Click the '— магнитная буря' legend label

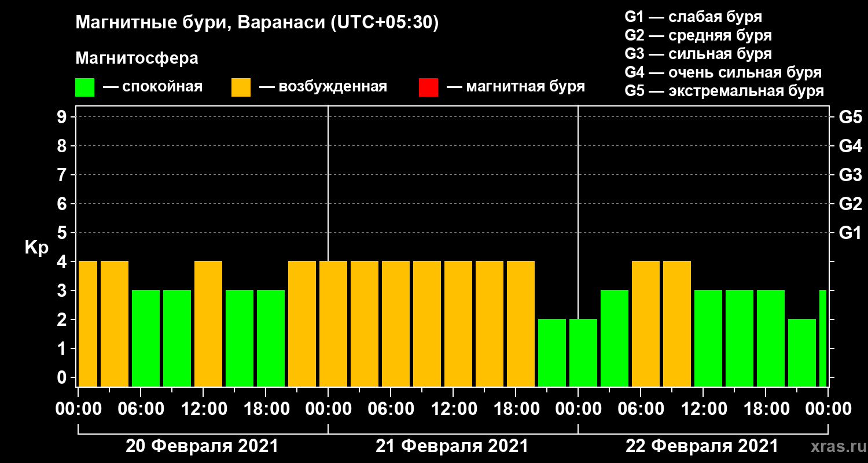tap(516, 87)
